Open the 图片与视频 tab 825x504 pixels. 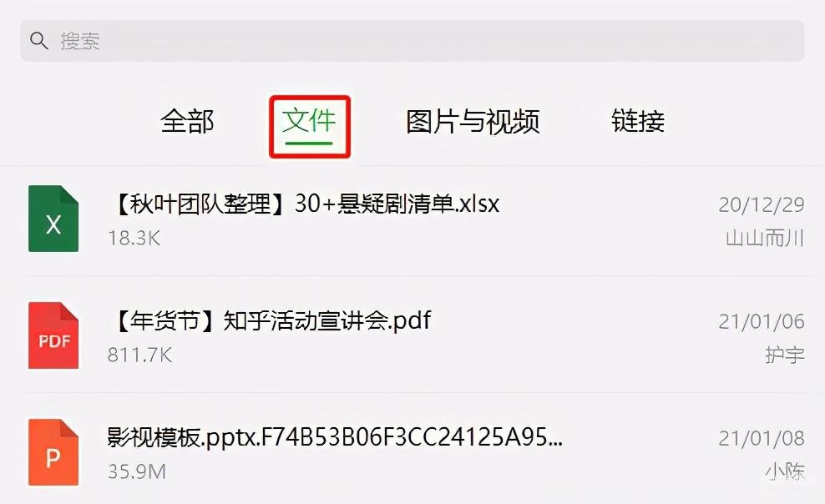click(x=473, y=121)
